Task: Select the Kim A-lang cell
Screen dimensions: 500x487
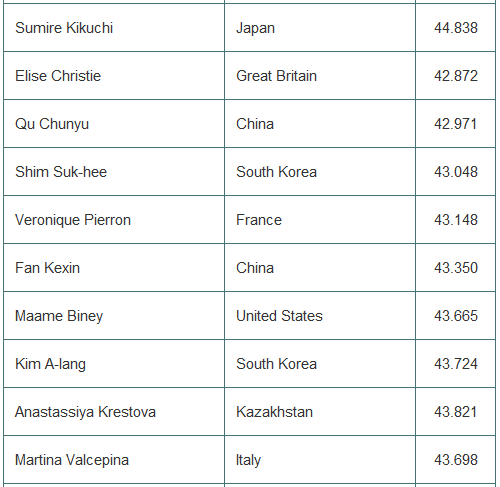Action: (x=114, y=364)
